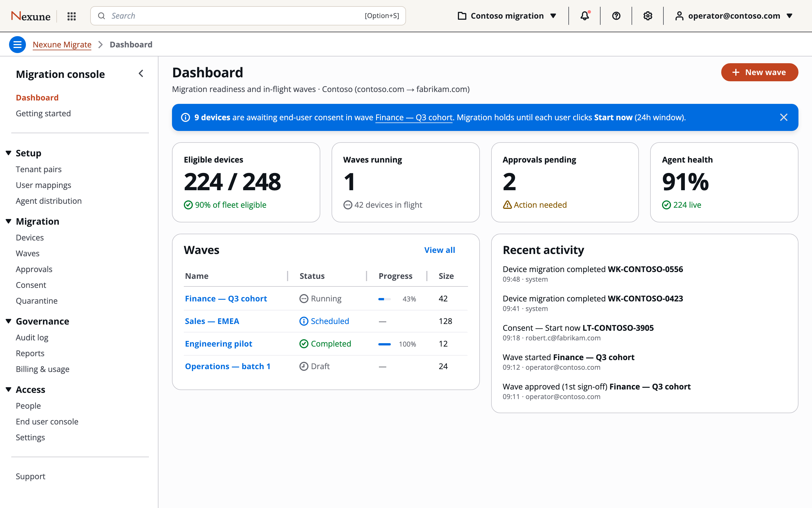Open notifications bell
The height and width of the screenshot is (508, 812).
[585, 16]
